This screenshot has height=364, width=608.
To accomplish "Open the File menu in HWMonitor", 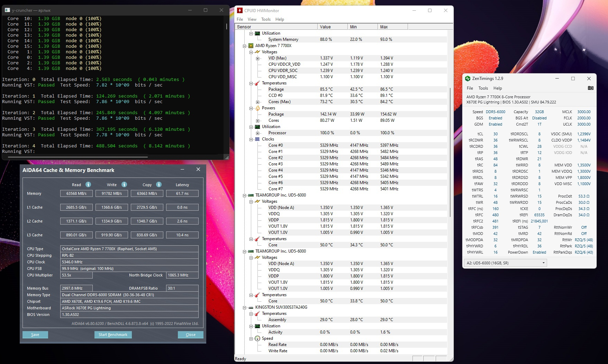I will coord(240,19).
